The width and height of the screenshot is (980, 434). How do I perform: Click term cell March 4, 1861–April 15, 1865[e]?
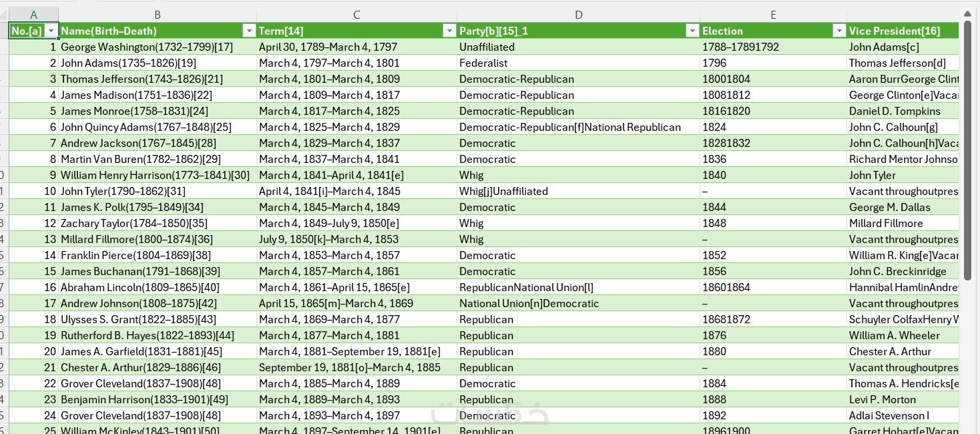[356, 287]
